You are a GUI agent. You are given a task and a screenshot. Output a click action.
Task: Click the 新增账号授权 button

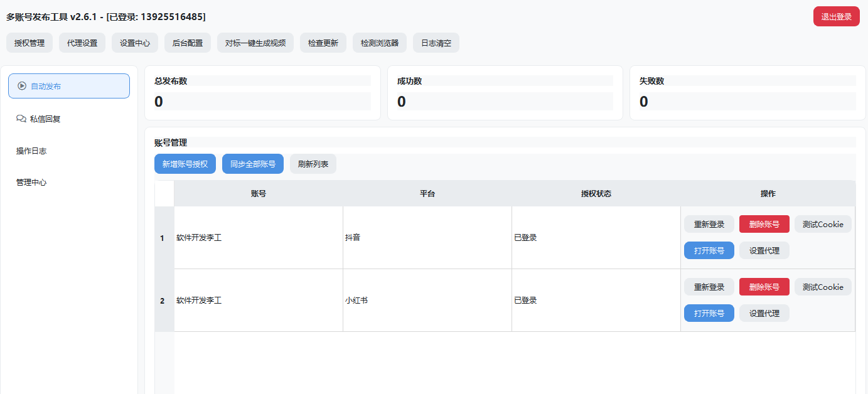click(185, 164)
